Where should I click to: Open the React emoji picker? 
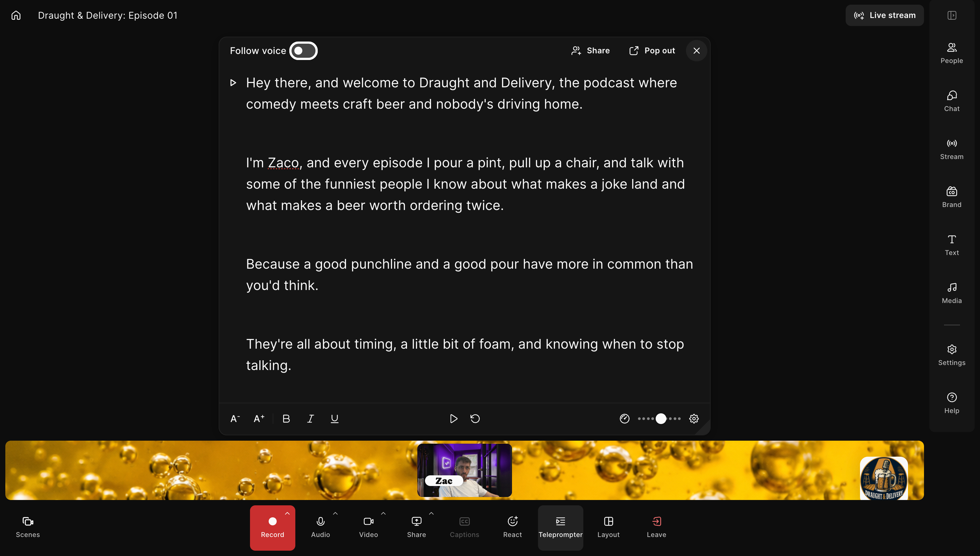point(512,527)
